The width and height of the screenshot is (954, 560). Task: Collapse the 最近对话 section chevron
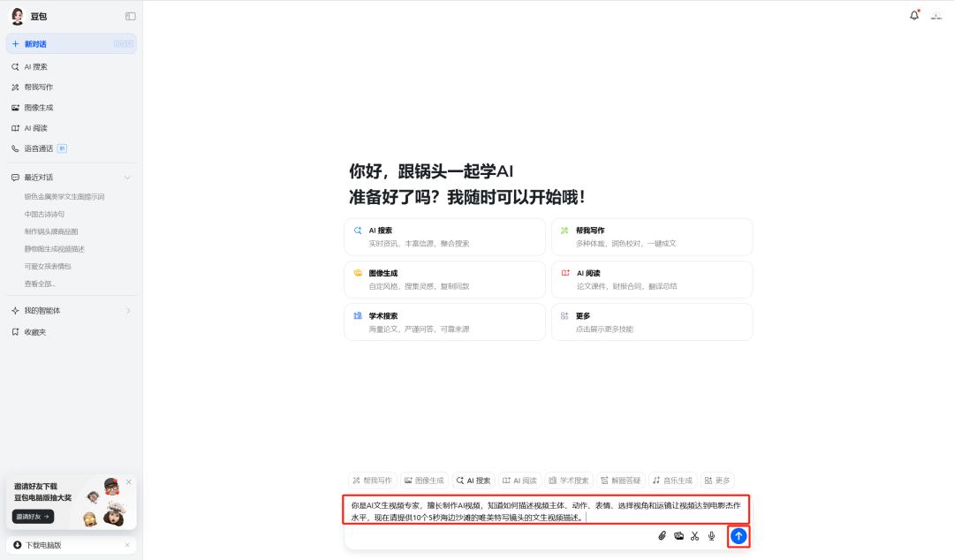click(x=127, y=178)
